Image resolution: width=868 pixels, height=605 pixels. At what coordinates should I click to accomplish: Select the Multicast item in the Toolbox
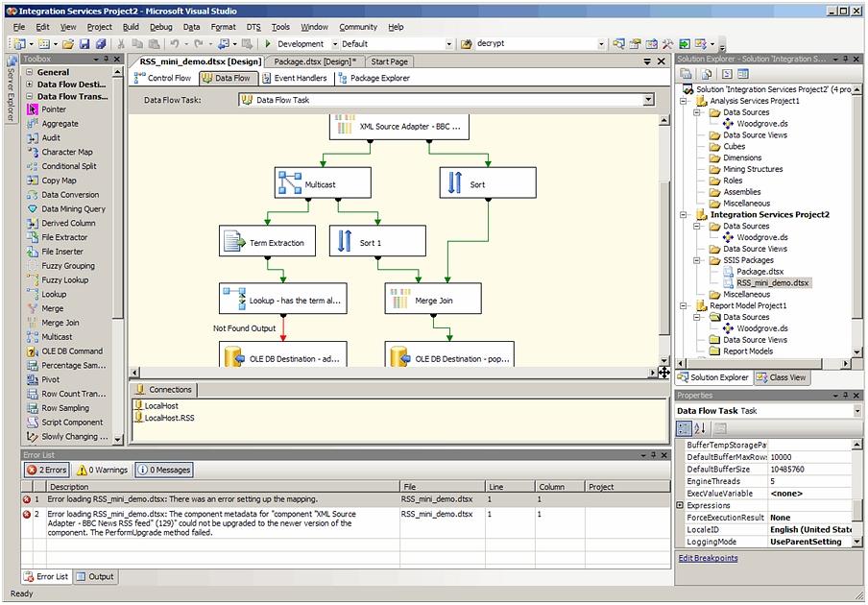pyautogui.click(x=57, y=337)
